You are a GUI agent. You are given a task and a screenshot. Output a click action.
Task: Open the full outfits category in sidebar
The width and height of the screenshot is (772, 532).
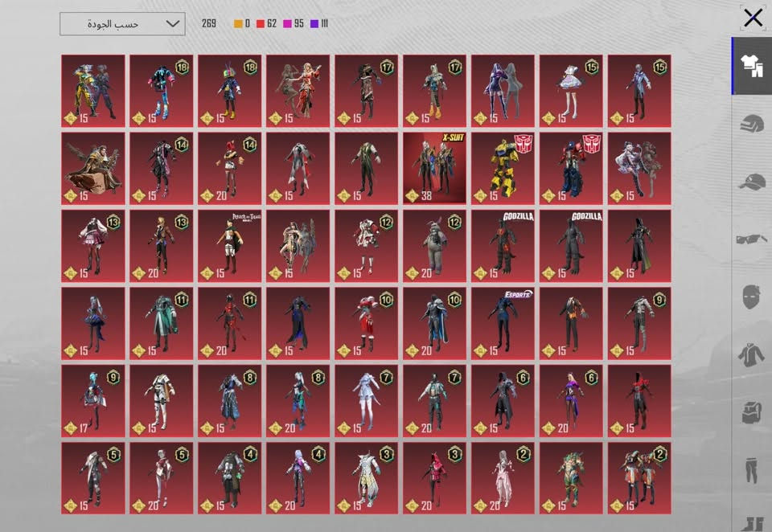pos(752,65)
